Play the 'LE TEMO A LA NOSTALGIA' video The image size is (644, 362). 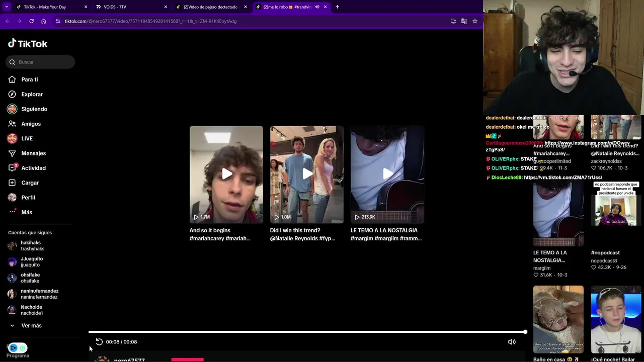[x=387, y=174]
